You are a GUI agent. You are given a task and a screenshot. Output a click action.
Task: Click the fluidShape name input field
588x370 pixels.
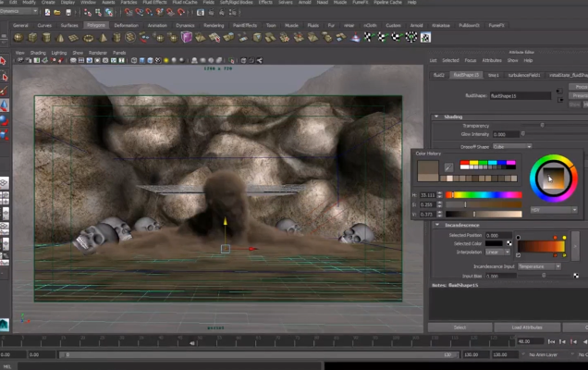(x=521, y=95)
